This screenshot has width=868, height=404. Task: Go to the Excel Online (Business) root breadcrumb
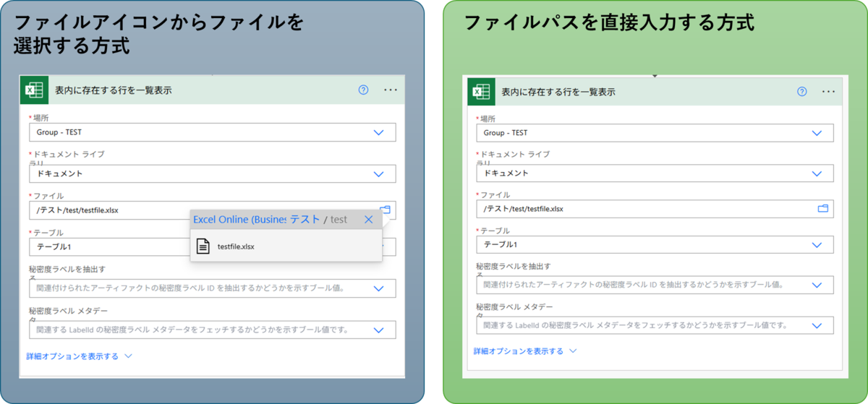coord(239,220)
